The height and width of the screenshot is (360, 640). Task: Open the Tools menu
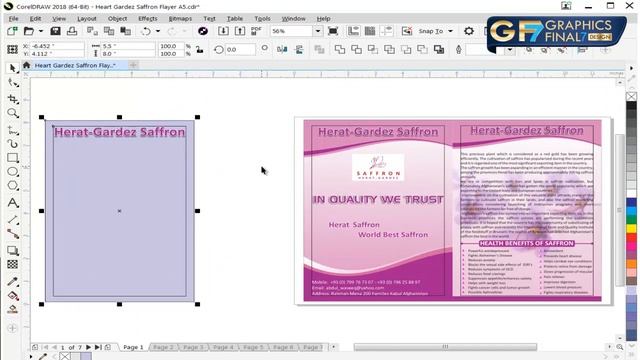point(262,18)
